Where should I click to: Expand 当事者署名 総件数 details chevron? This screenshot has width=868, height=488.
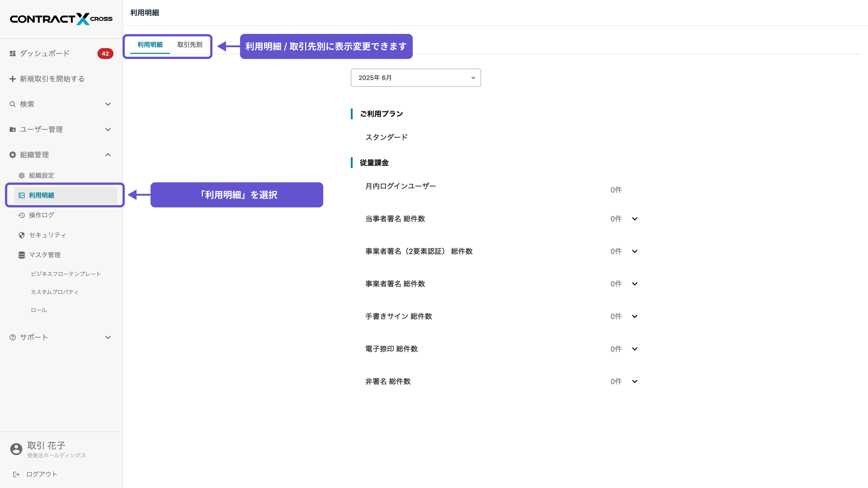pyautogui.click(x=635, y=218)
